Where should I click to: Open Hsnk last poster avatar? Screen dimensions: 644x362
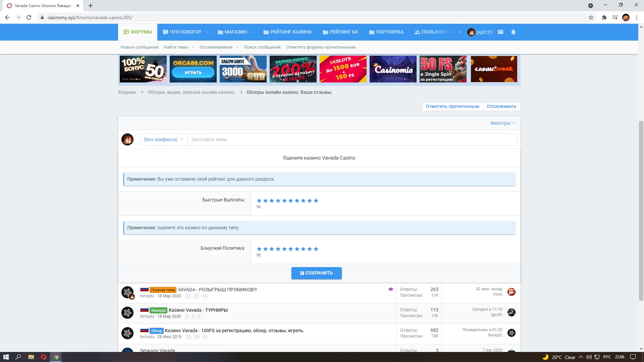tap(511, 292)
